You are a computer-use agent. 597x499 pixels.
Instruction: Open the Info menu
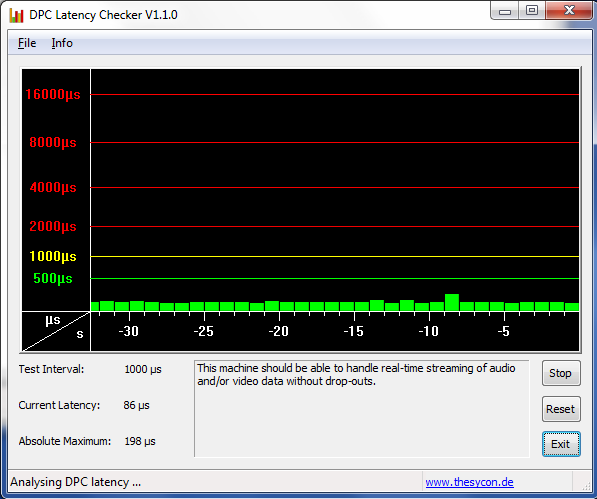tap(62, 43)
